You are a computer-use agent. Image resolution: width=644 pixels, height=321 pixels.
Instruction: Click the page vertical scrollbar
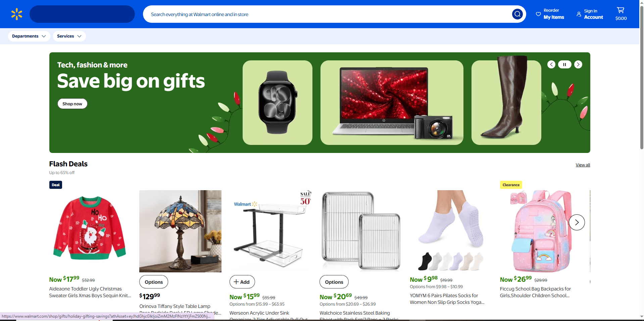coord(642,160)
